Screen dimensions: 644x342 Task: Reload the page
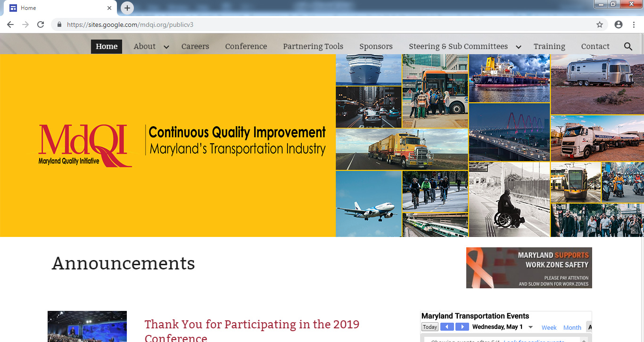(41, 24)
